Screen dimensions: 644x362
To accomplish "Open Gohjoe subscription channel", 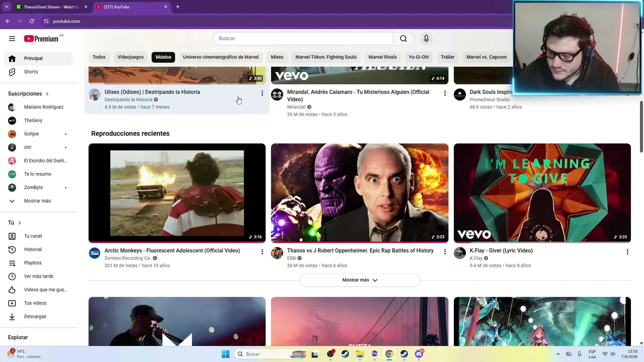I will coord(38,134).
